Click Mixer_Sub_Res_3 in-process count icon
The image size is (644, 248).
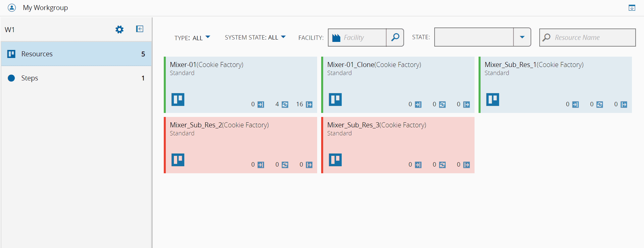pyautogui.click(x=442, y=165)
